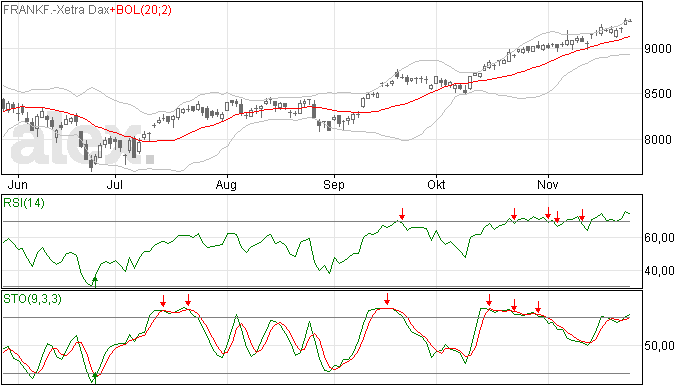Viewport: 690px width, 387px height.
Task: Click the late-September red arrow in STO panel
Action: pos(387,299)
